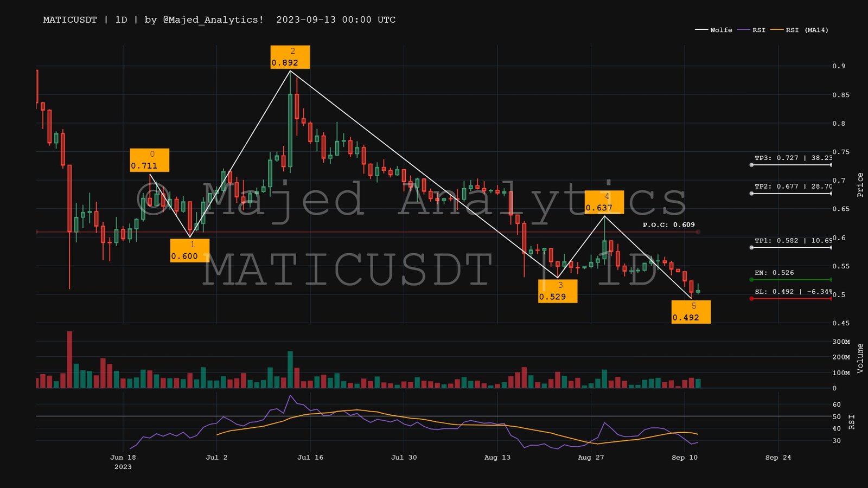Toggle the RSI (MA14) legend item

tap(800, 30)
